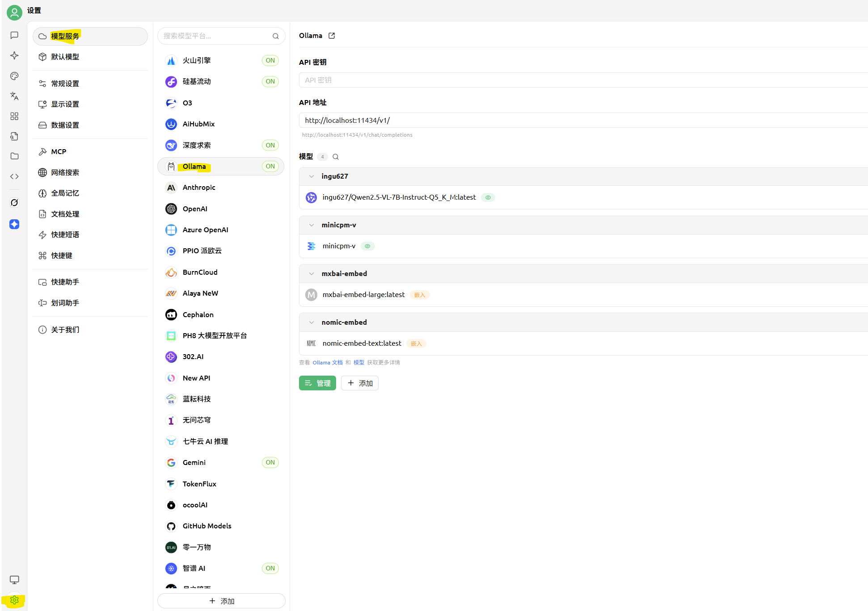Collapse the minicpm-v model group
Screen dimensions: 868x611
312,225
